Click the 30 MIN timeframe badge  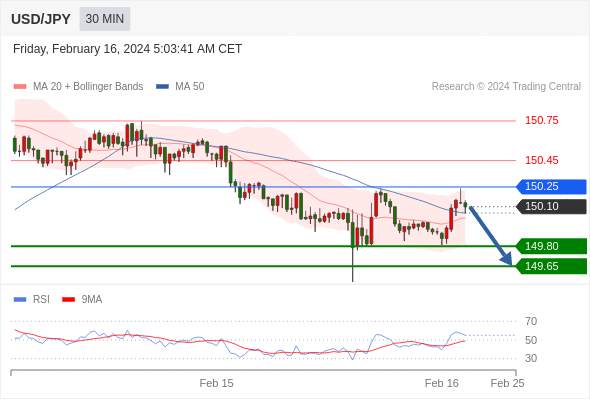(105, 19)
